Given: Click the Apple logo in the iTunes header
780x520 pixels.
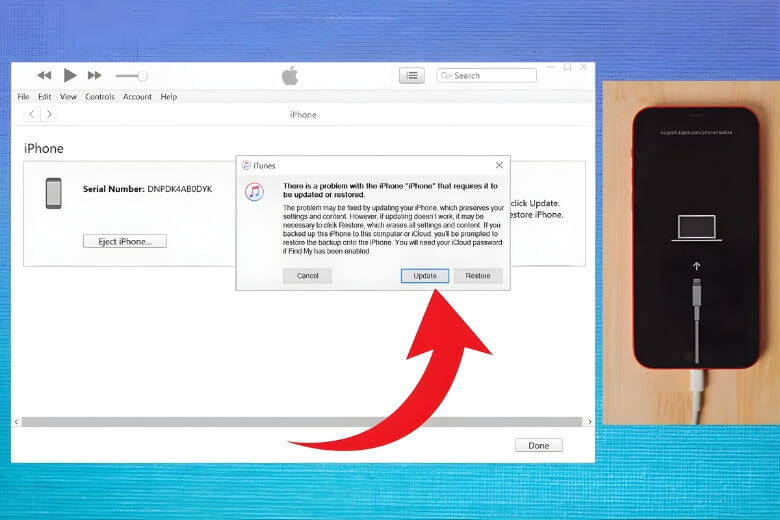Looking at the screenshot, I should (x=290, y=76).
